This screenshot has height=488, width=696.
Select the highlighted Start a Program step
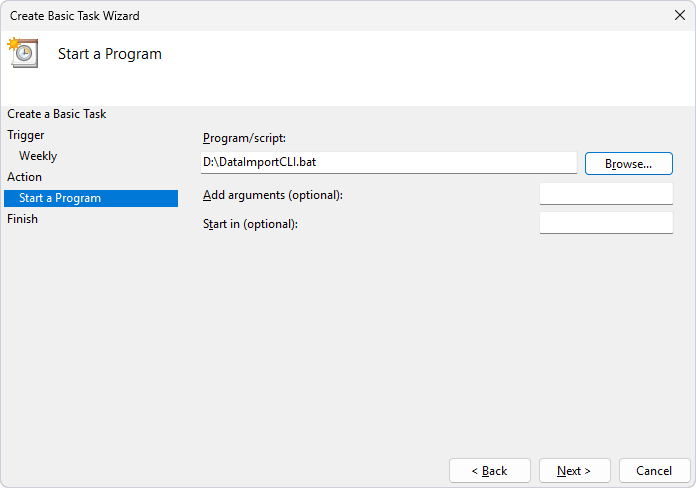[x=91, y=198]
